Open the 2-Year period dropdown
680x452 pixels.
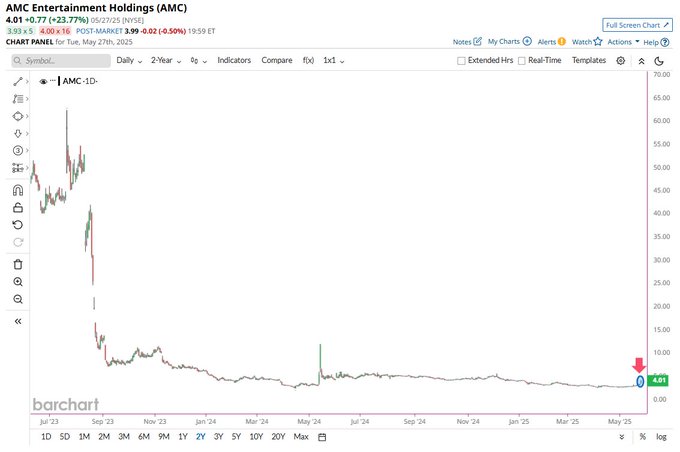tap(166, 61)
